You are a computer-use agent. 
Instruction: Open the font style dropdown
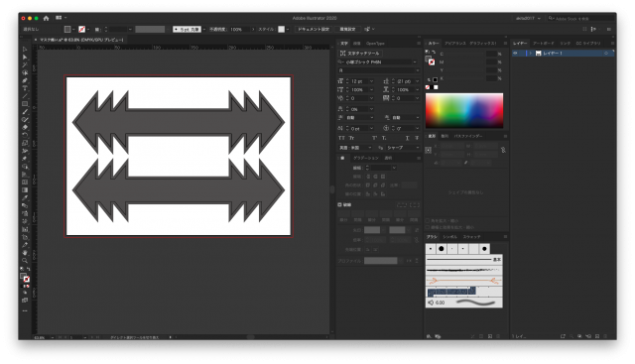pos(418,70)
